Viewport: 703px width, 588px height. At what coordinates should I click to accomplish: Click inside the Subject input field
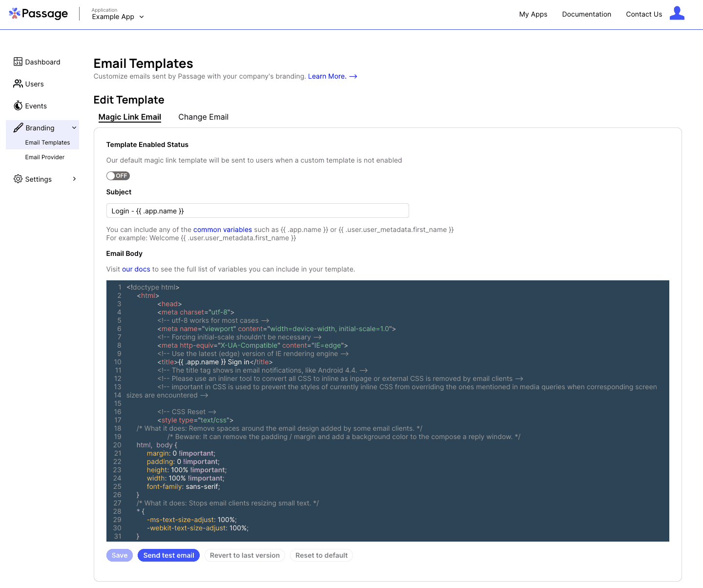(258, 210)
